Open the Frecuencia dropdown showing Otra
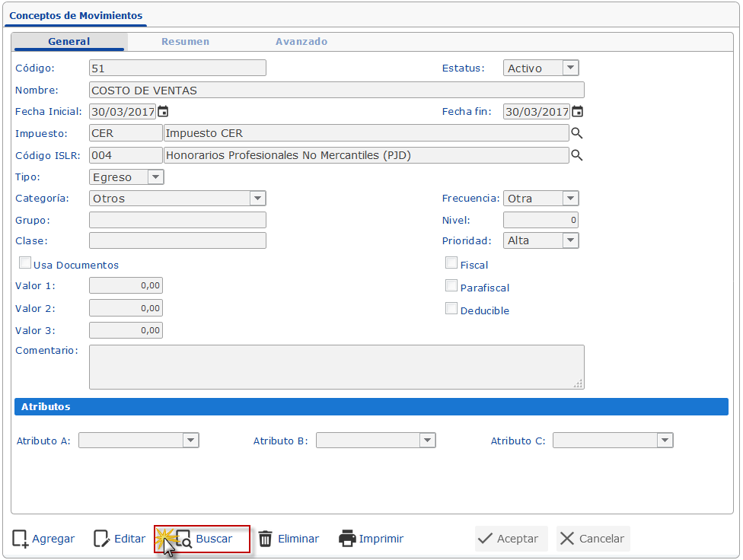The image size is (743, 560). click(x=541, y=199)
